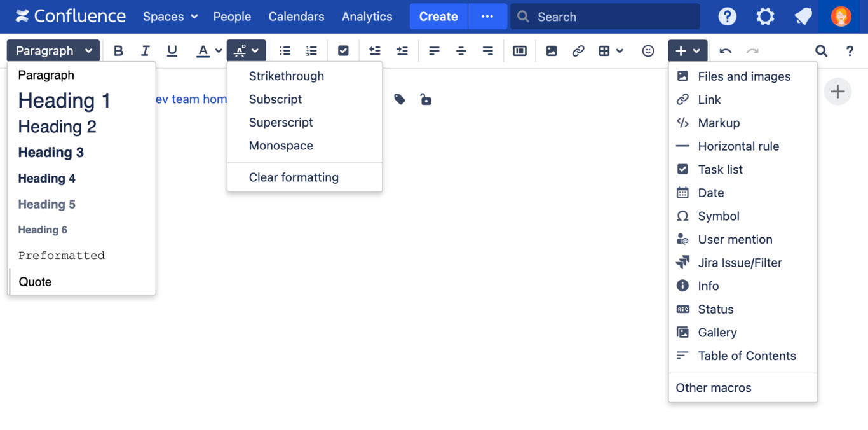868x430 pixels.
Task: Click the Create button
Action: [x=438, y=17]
